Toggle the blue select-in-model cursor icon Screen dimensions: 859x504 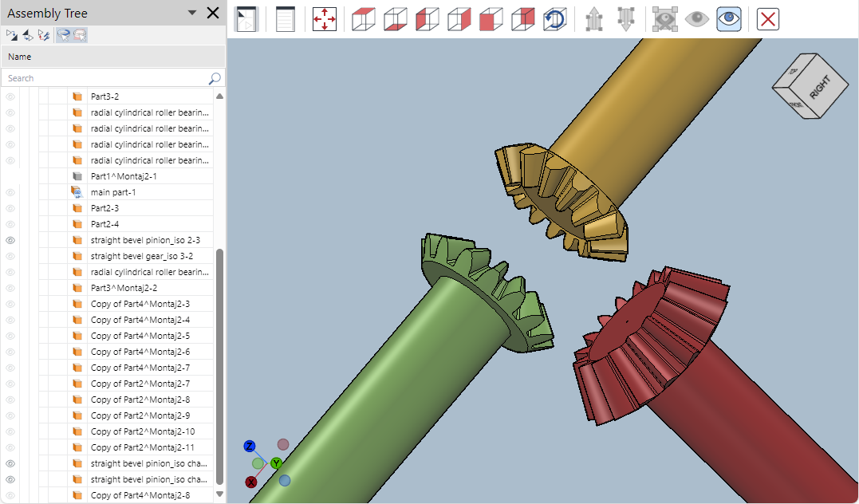pos(64,36)
